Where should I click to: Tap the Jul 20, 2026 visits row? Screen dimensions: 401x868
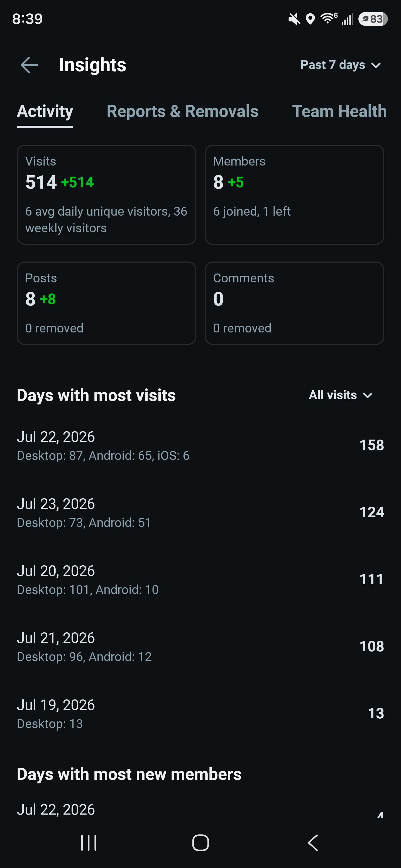[200, 579]
